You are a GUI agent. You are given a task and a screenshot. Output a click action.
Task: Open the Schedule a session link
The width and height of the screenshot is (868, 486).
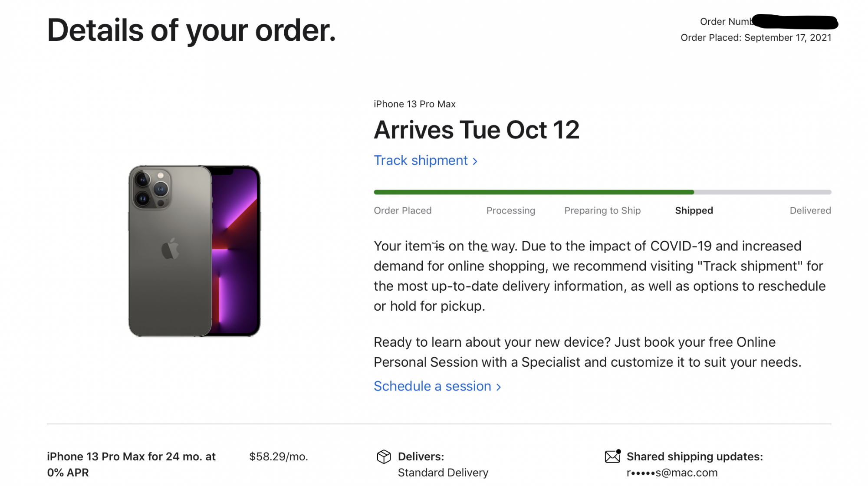point(432,386)
